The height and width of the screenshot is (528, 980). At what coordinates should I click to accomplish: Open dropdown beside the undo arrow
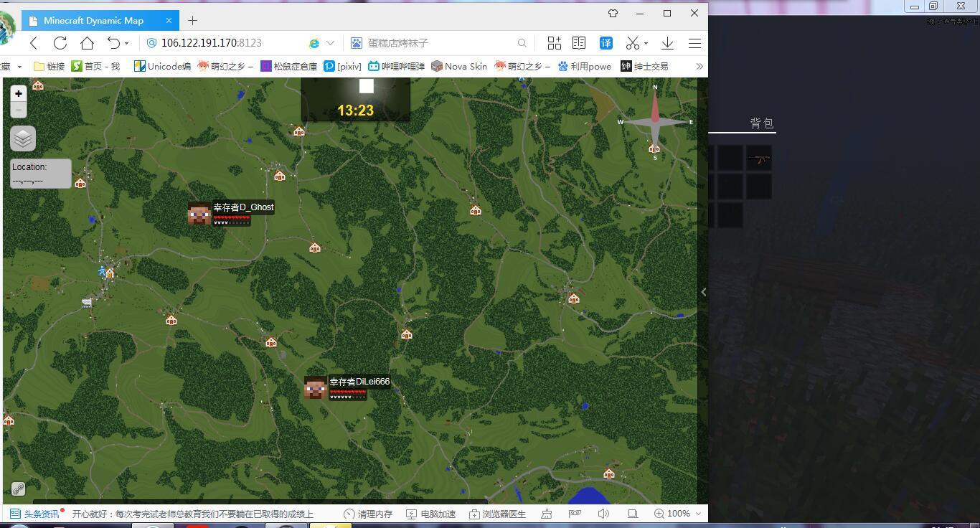coord(127,44)
